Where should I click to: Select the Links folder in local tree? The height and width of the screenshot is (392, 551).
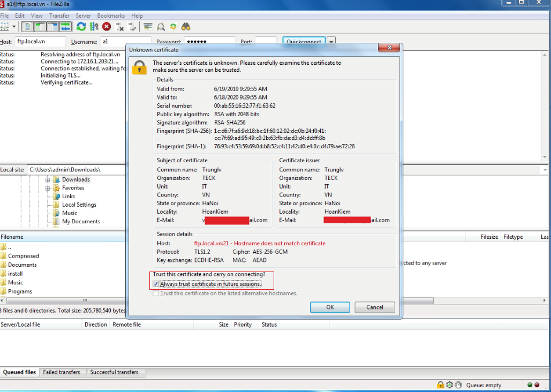click(68, 196)
